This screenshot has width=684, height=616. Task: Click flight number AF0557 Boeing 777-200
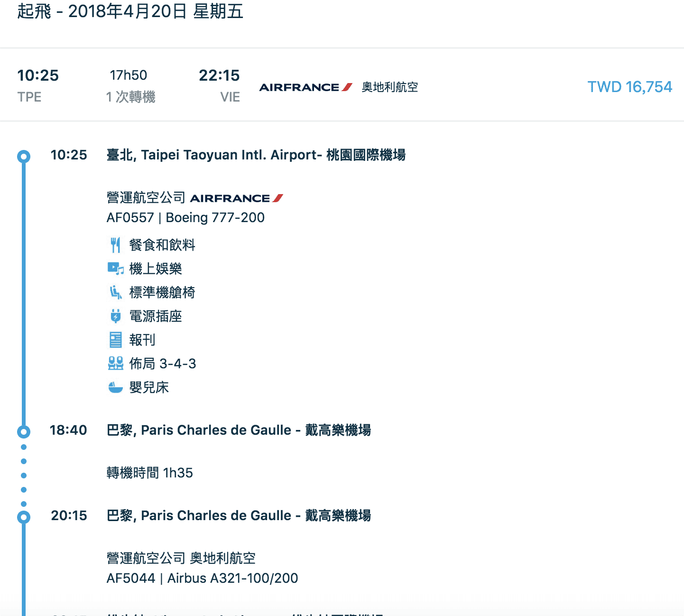click(x=185, y=217)
